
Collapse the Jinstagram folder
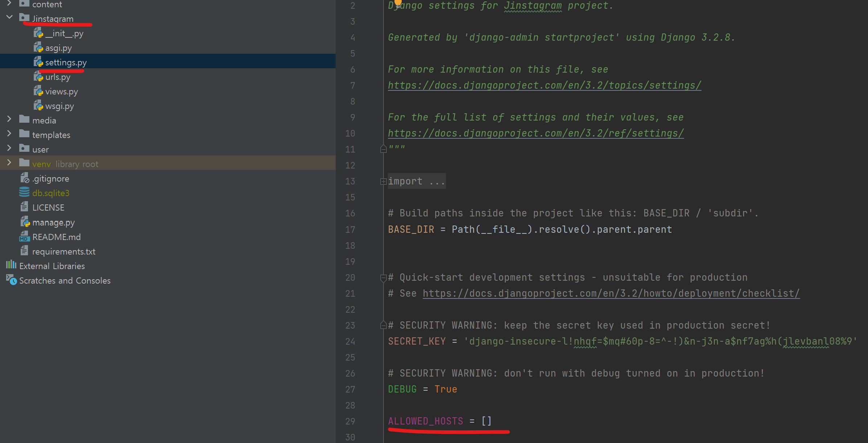[9, 17]
